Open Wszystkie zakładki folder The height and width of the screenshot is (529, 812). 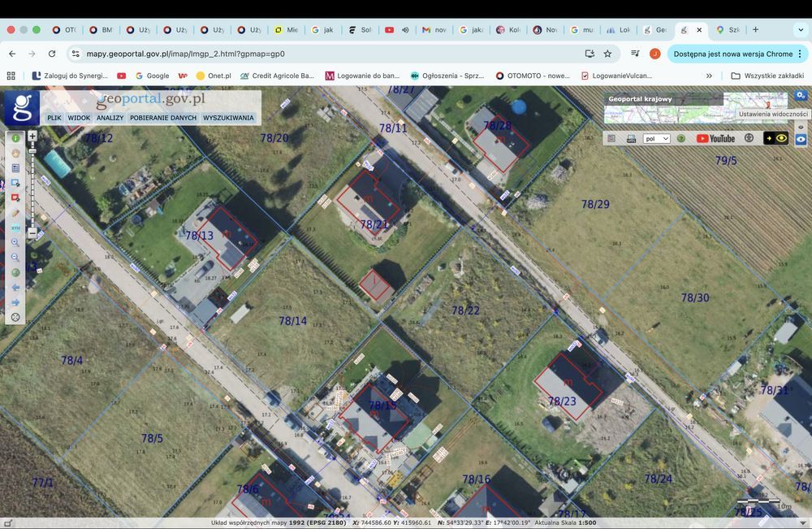pos(767,76)
